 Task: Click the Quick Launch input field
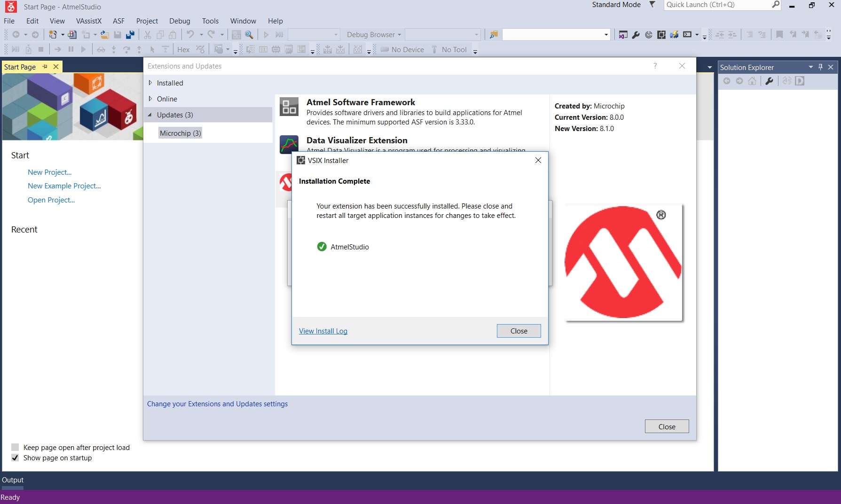tap(717, 5)
